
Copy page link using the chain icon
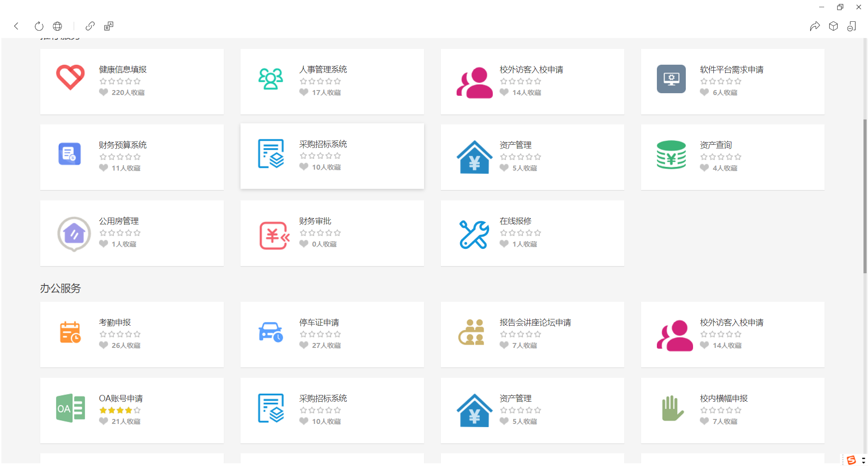pyautogui.click(x=90, y=26)
